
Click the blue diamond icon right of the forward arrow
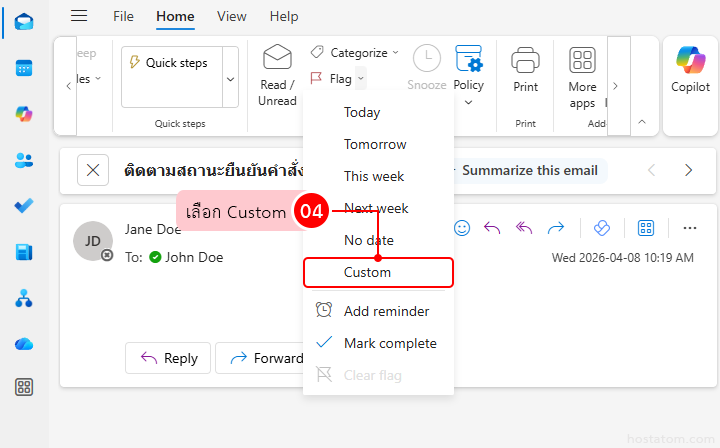(602, 228)
